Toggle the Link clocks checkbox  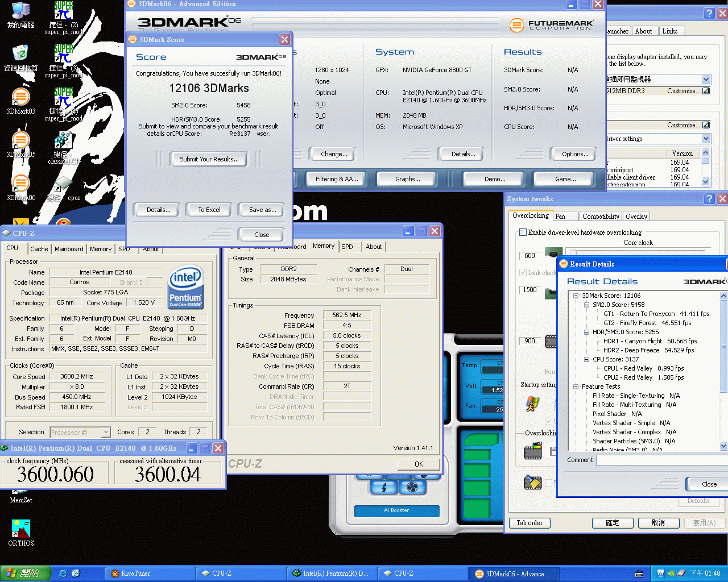click(x=523, y=273)
